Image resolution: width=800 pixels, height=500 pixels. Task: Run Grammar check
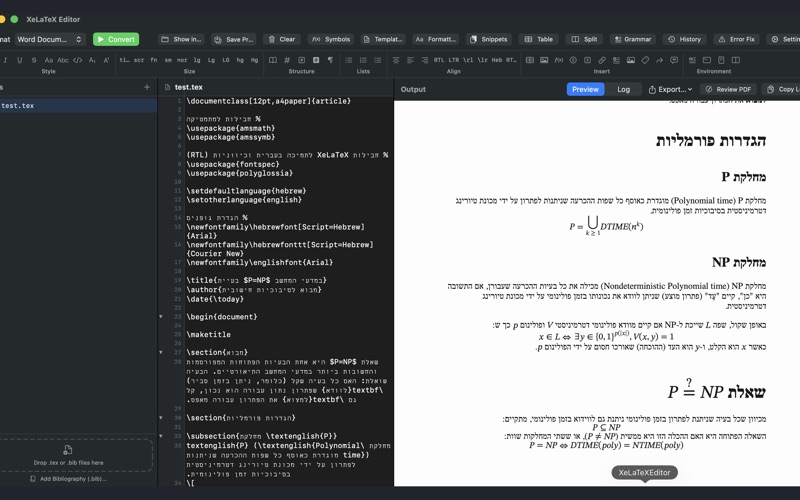click(x=632, y=39)
